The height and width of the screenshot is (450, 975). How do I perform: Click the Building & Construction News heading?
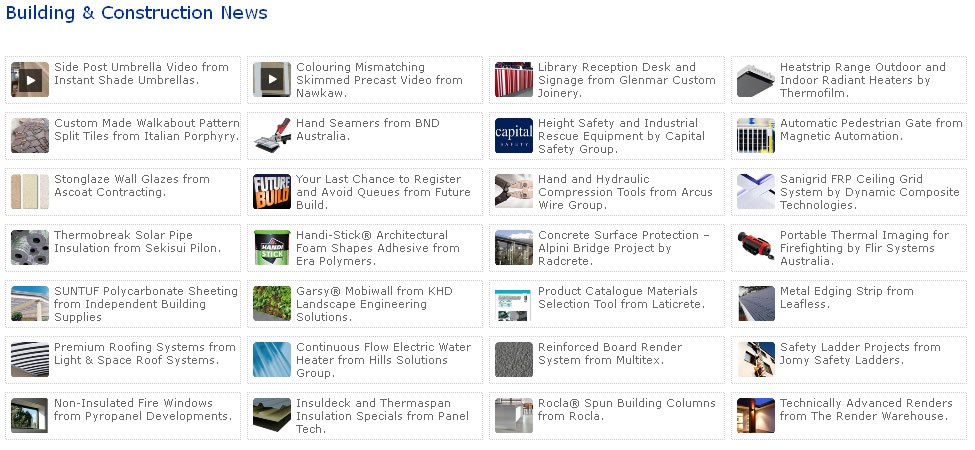click(x=137, y=12)
